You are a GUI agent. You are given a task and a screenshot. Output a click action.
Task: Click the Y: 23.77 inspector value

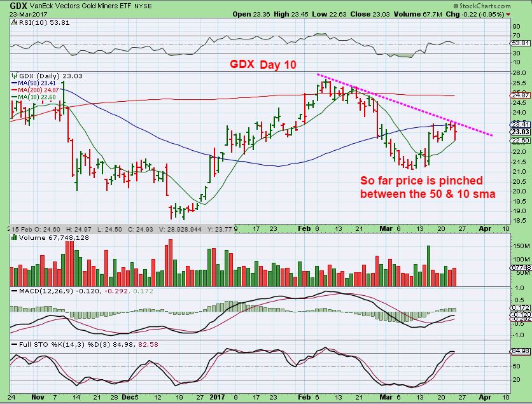click(x=220, y=229)
